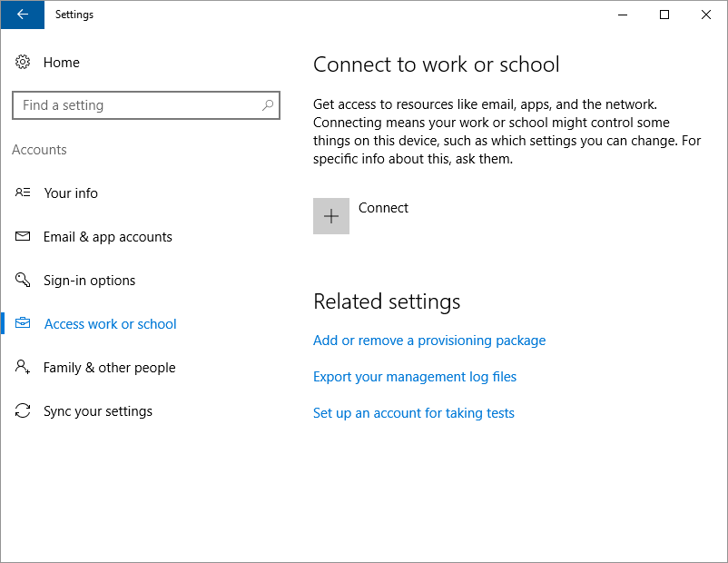This screenshot has height=563, width=728.
Task: Open Export your management log files link
Action: (x=415, y=377)
